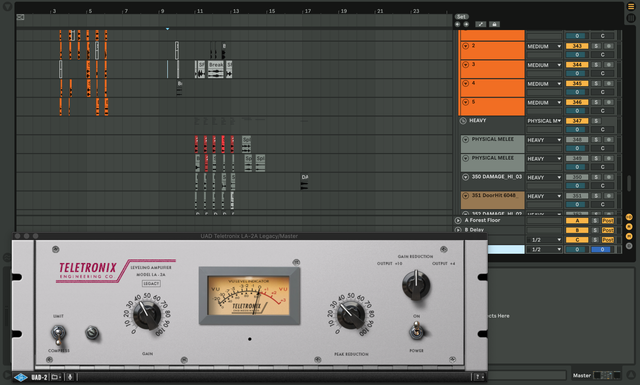Show or hide the Returns section
This screenshot has width=640, height=385.
click(x=629, y=227)
